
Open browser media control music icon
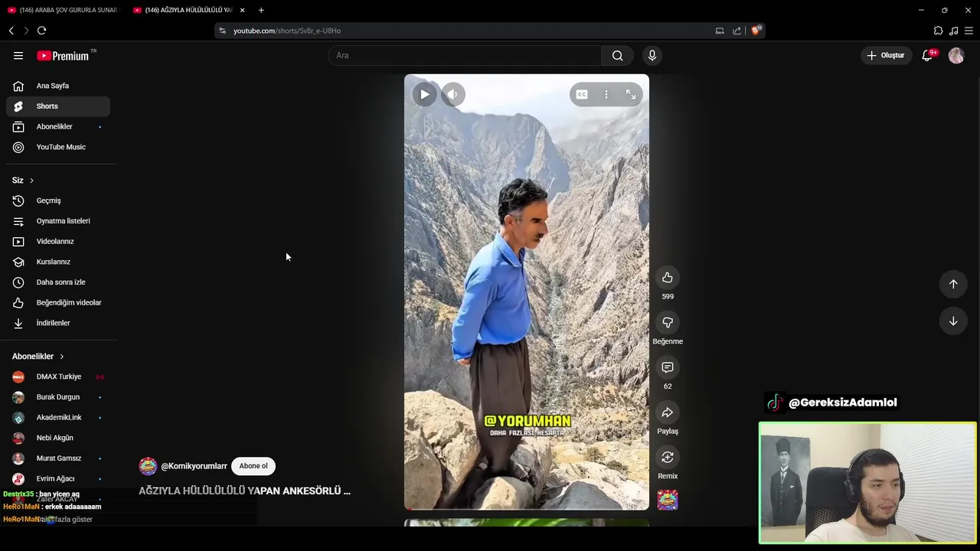tap(953, 31)
